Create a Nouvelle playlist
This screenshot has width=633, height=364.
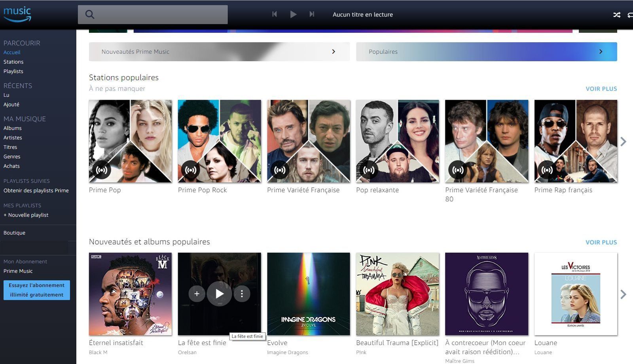pos(26,215)
